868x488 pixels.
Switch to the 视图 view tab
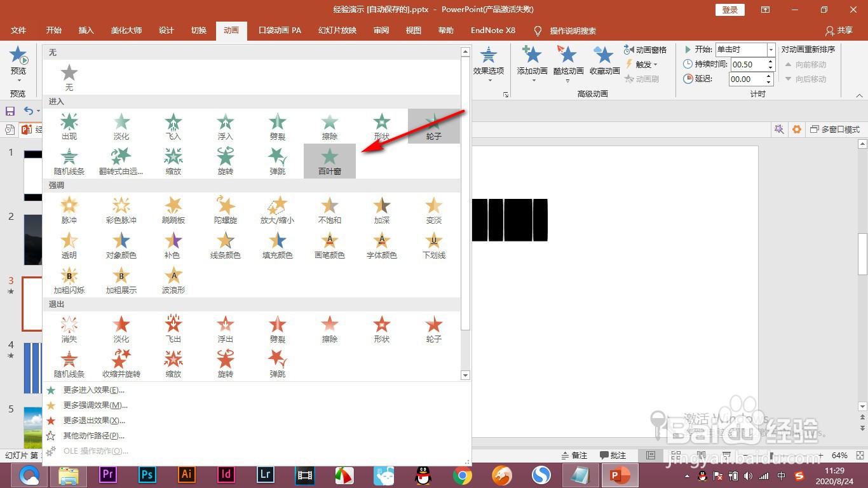[x=414, y=30]
